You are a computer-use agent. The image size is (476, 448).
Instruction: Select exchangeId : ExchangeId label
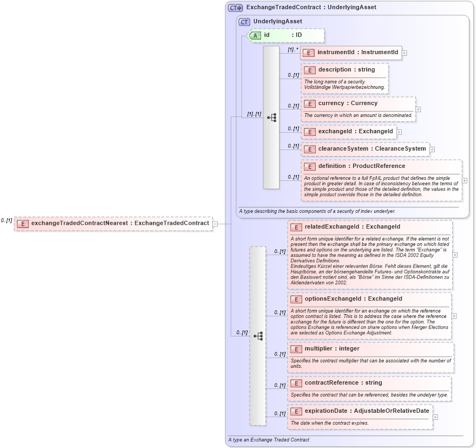[355, 131]
